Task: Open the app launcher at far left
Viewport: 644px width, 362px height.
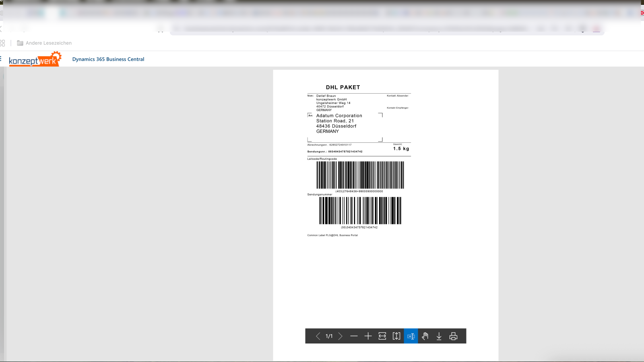Action: (x=1, y=59)
